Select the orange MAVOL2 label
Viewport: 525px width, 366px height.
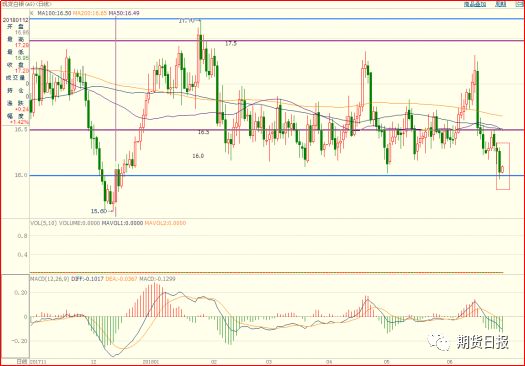(x=165, y=223)
